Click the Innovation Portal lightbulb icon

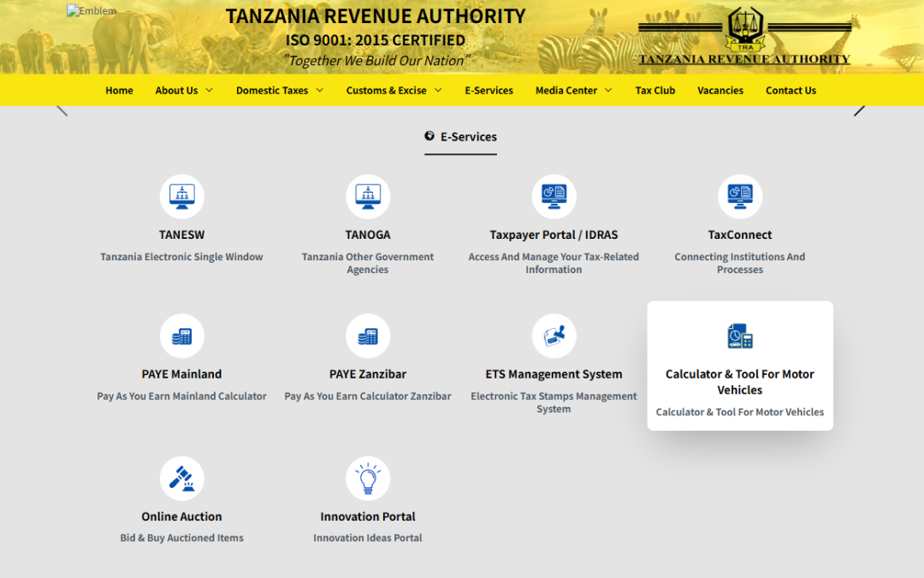[x=368, y=479]
